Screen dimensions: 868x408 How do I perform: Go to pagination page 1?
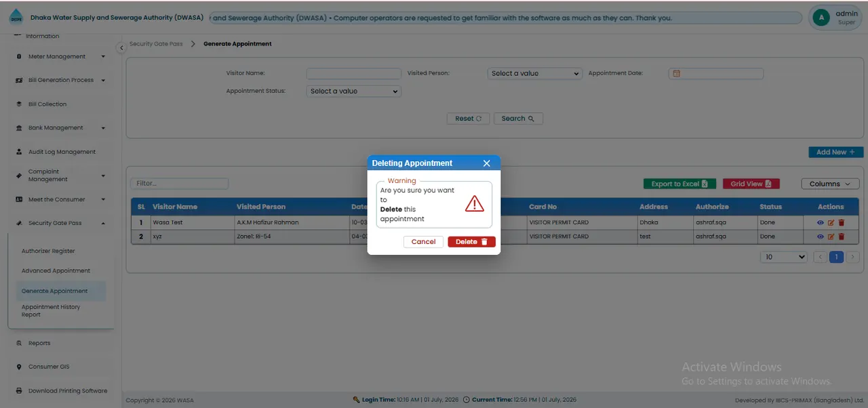click(x=837, y=257)
